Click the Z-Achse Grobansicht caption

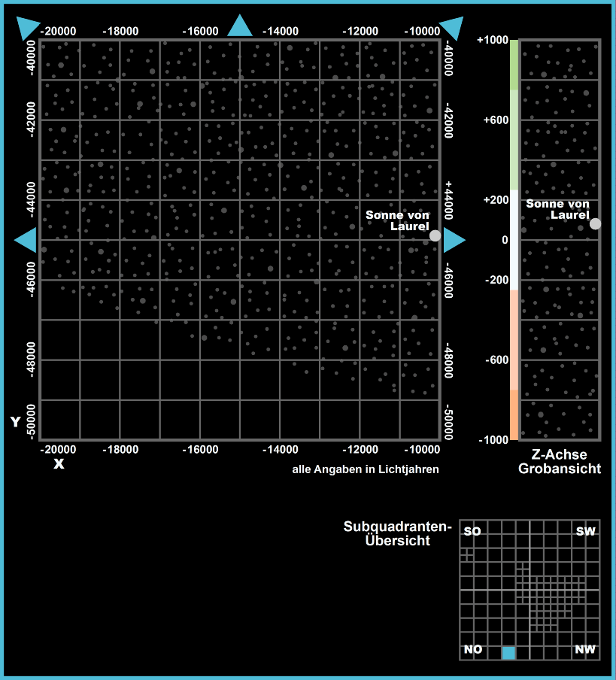point(559,462)
